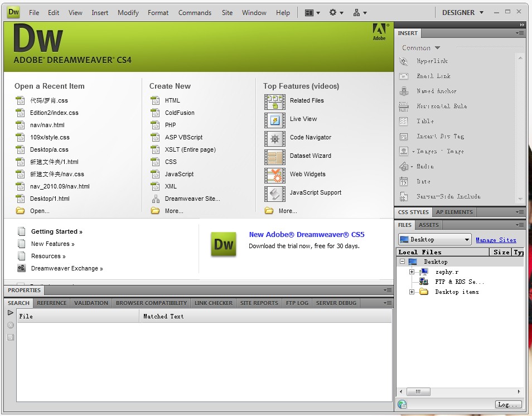Play the Code Navigator feature video
Screen dimensions: 532x416
pos(275,138)
